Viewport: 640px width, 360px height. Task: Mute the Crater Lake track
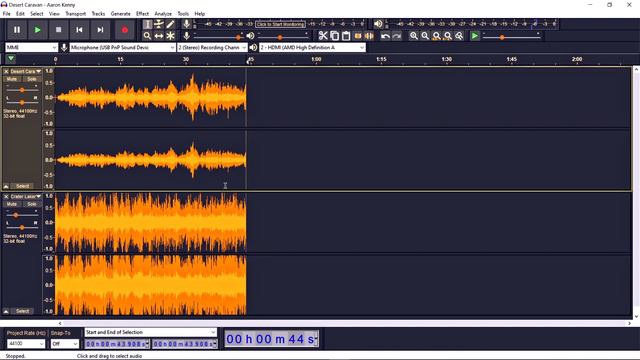coord(12,204)
